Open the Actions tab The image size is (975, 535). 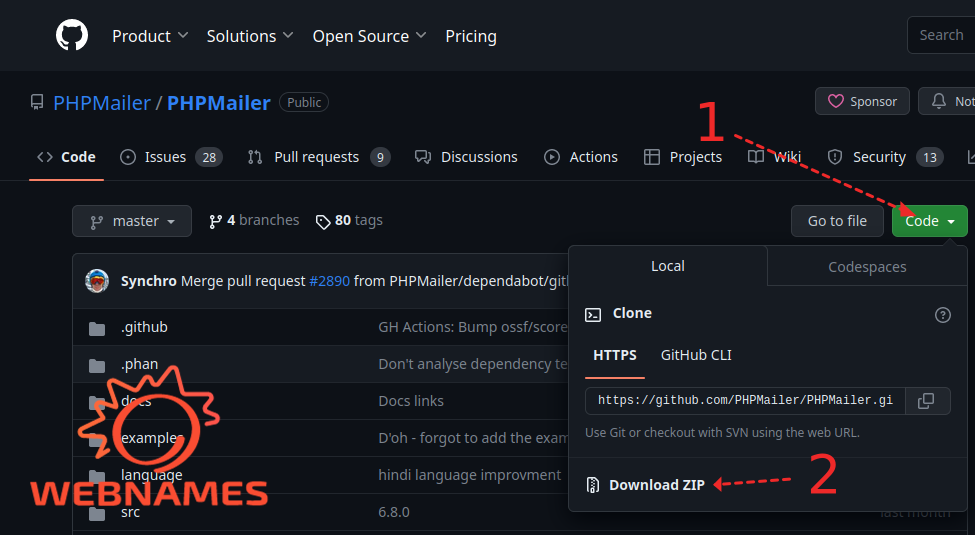pos(581,157)
